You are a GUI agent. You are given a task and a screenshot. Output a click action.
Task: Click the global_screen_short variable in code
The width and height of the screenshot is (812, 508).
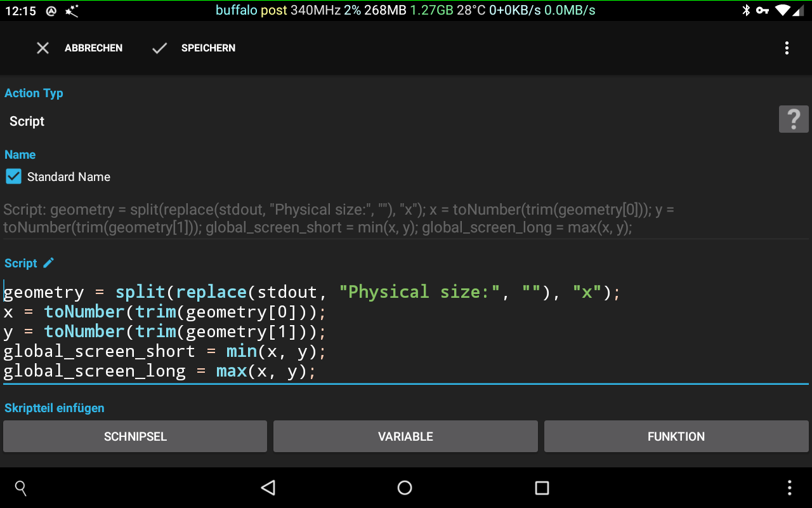pyautogui.click(x=100, y=351)
